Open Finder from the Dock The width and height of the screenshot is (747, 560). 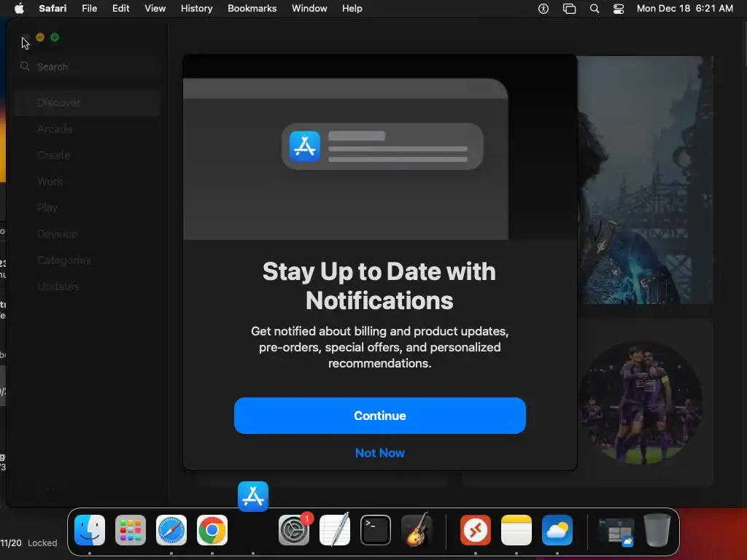90,530
